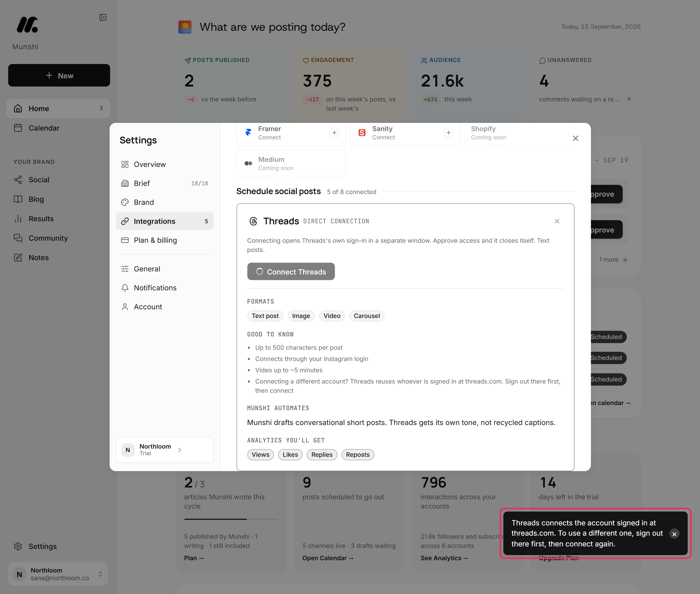Click the Connect Threads button

[x=291, y=271]
